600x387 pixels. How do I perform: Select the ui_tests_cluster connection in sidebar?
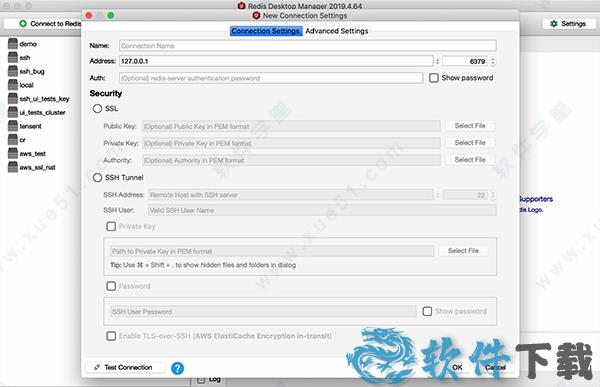pos(42,113)
